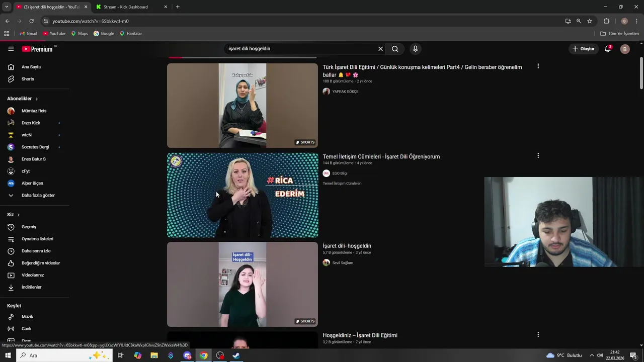Open Enes Batur S channel
The height and width of the screenshot is (362, 644).
click(33, 159)
